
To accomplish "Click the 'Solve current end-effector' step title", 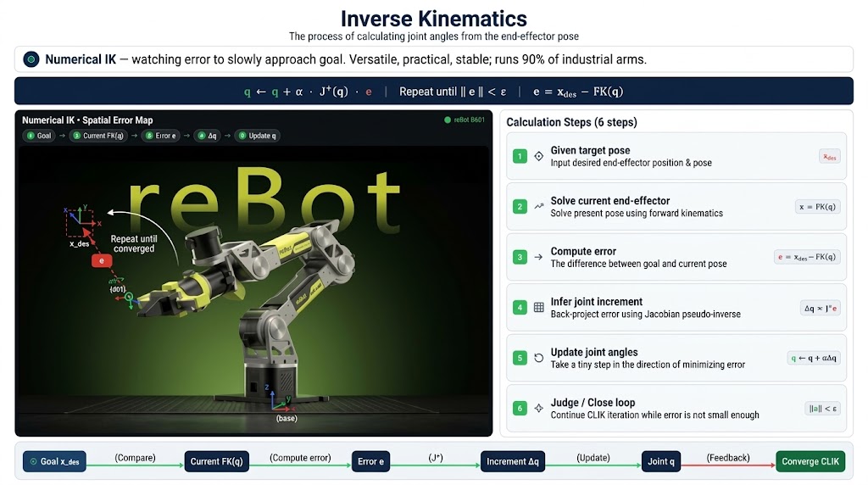I will click(x=610, y=200).
